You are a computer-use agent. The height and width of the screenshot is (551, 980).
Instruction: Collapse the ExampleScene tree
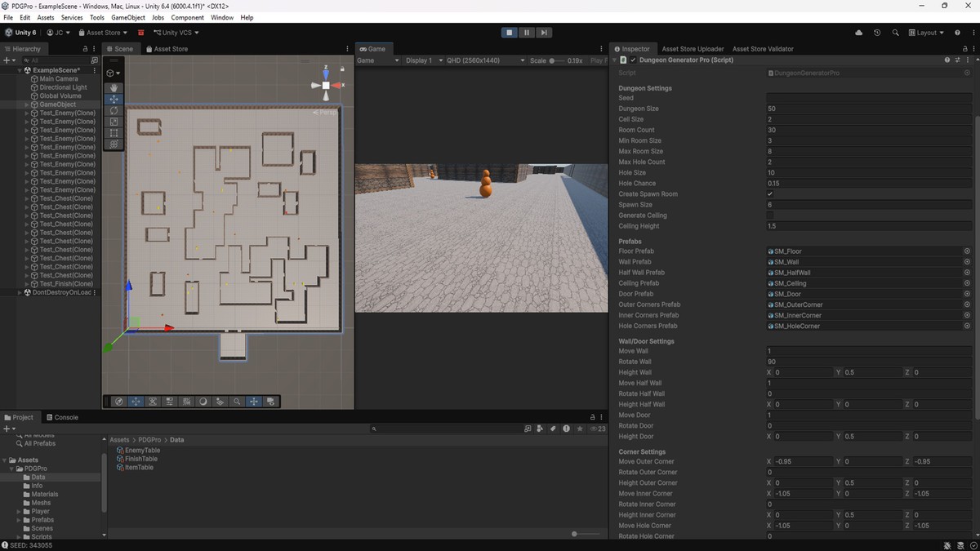click(20, 70)
